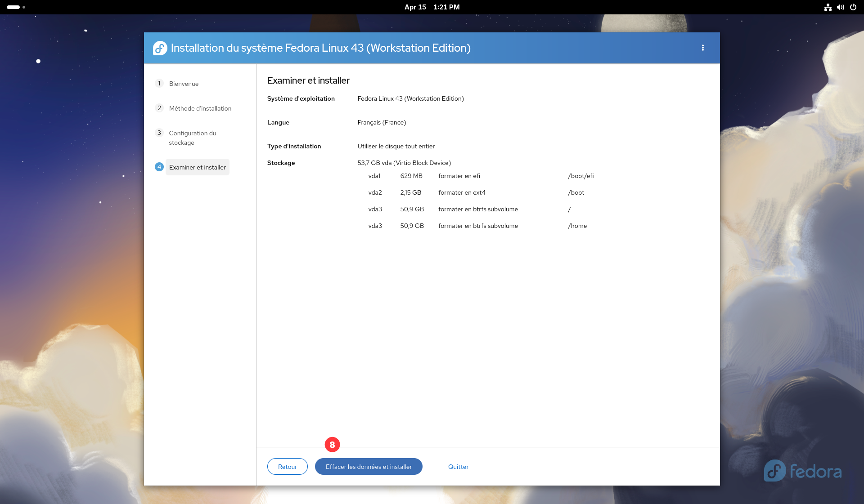Open the date and time clock menu
This screenshot has height=504, width=864.
tap(432, 7)
